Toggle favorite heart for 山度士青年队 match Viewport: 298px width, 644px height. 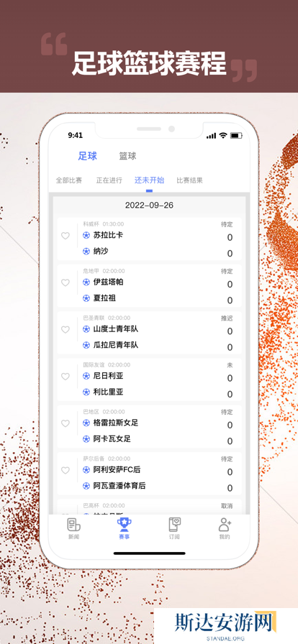coord(66,329)
